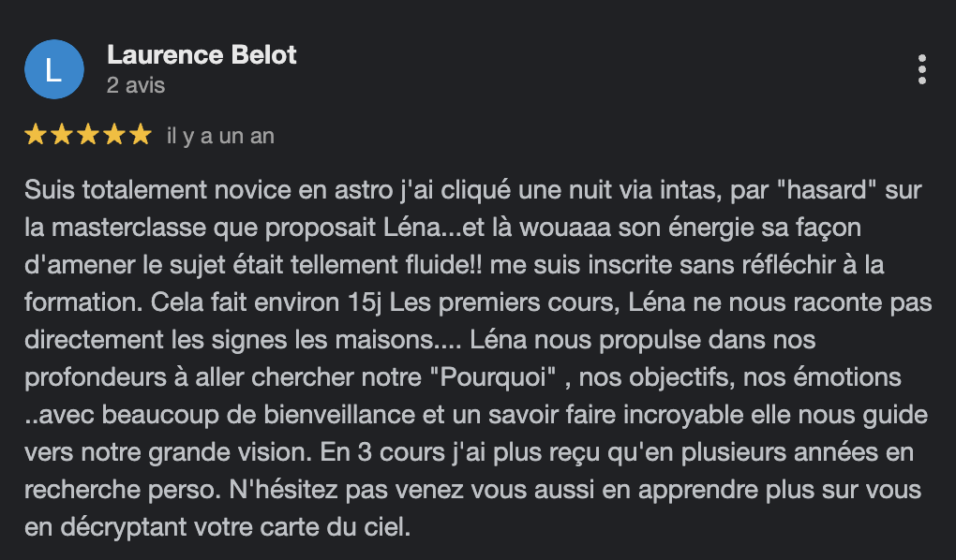Select the third star in the rating
Viewport: 956px width, 560px height.
point(88,136)
